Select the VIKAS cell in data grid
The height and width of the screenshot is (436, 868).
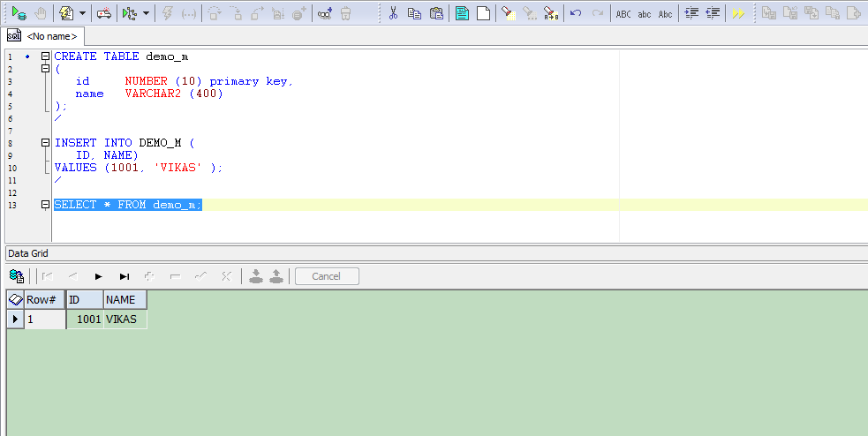point(122,319)
